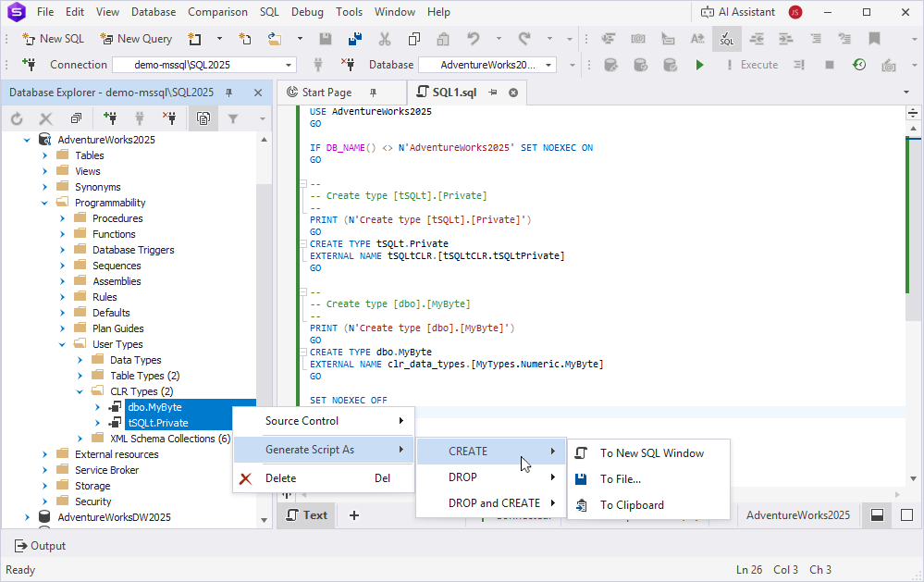Open the Comparison menu
924x582 pixels.
point(217,12)
